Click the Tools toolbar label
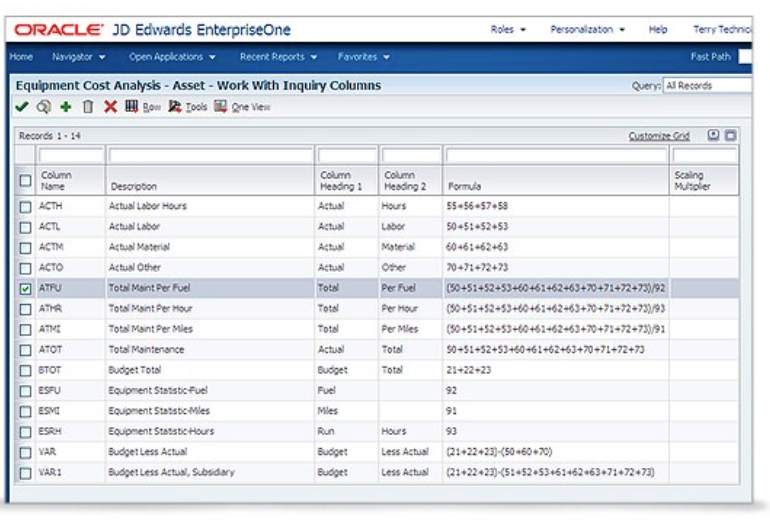Image resolution: width=770 pixels, height=522 pixels. 196,107
